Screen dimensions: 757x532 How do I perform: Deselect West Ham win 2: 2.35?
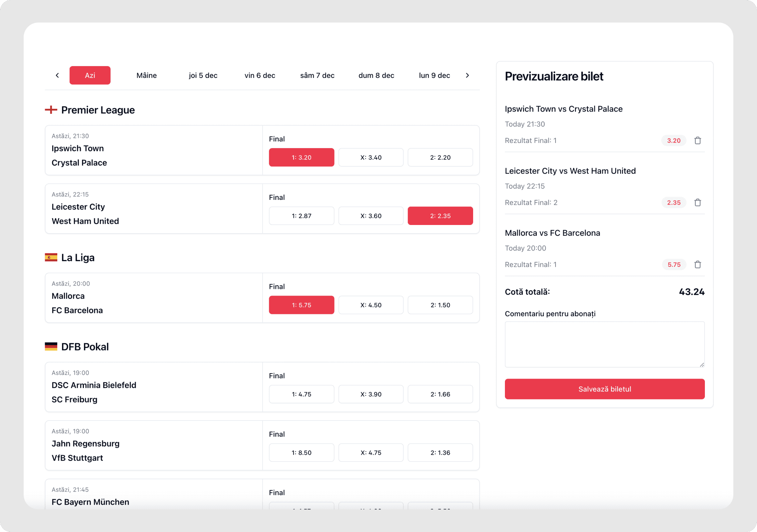[440, 216]
